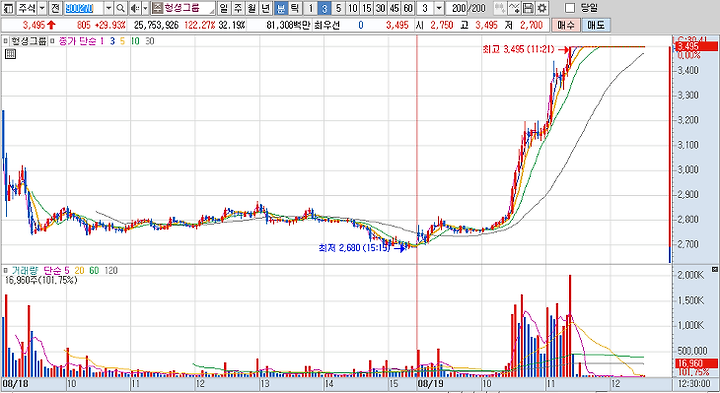Click the MA 10 green legend number
The height and width of the screenshot is (393, 720).
pyautogui.click(x=135, y=41)
